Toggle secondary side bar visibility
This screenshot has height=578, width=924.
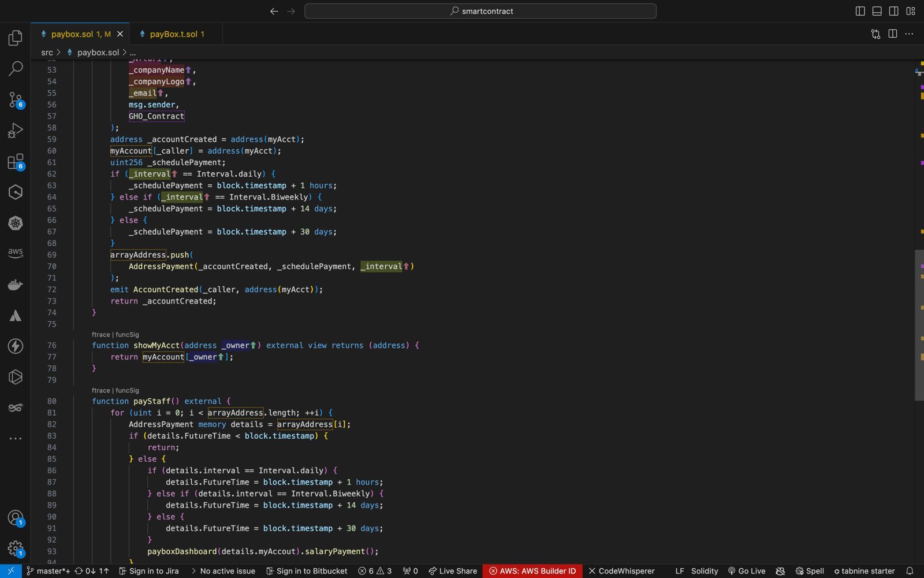click(893, 11)
